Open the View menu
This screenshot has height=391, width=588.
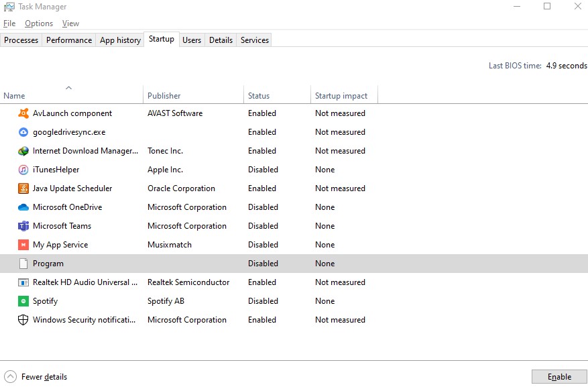tap(70, 23)
